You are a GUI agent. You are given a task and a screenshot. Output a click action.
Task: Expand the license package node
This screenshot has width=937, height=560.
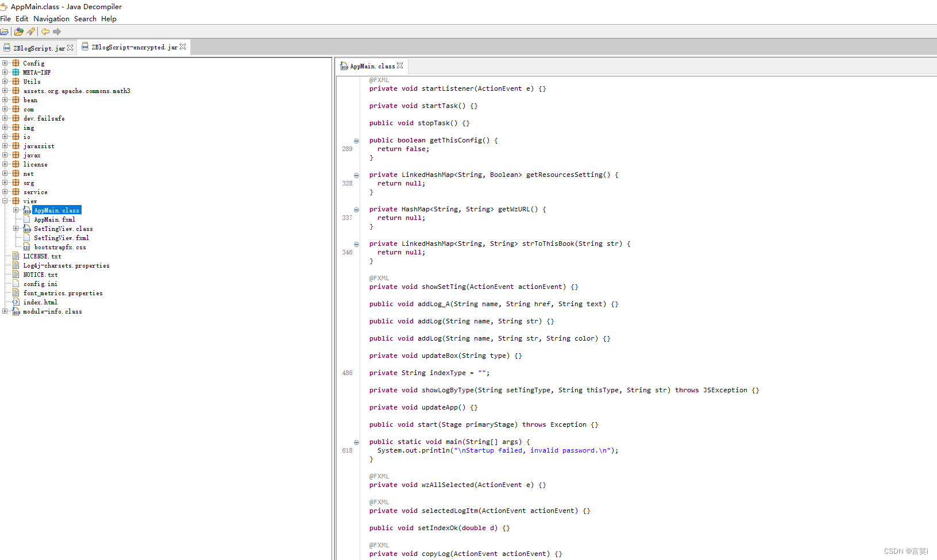[x=5, y=164]
